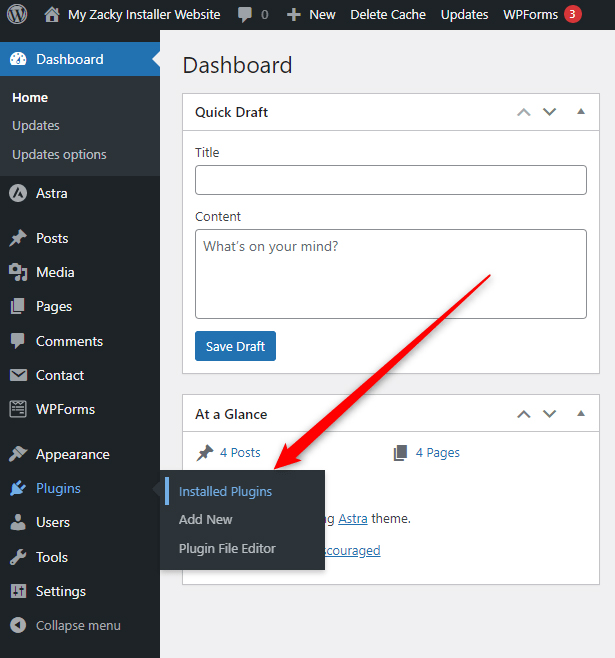Click the Settings sliders icon

pos(18,591)
